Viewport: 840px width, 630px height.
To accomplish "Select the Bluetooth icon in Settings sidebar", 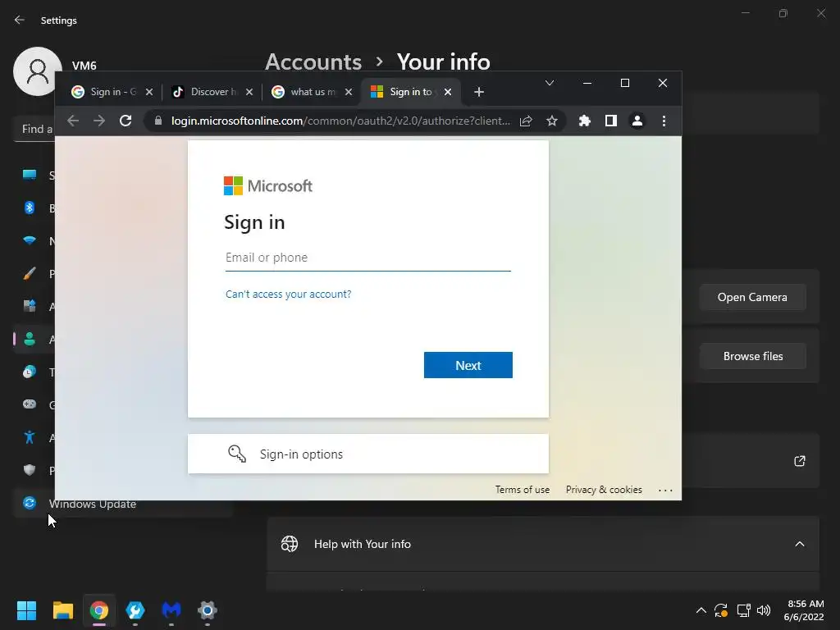I will (30, 208).
